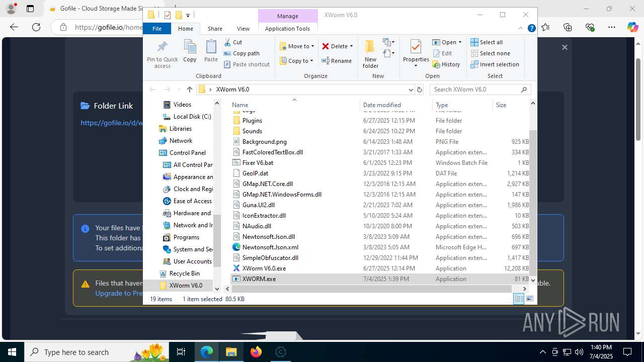This screenshot has height=362, width=644.
Task: Click the navigation pane vertical scrollbar
Action: click(217, 240)
